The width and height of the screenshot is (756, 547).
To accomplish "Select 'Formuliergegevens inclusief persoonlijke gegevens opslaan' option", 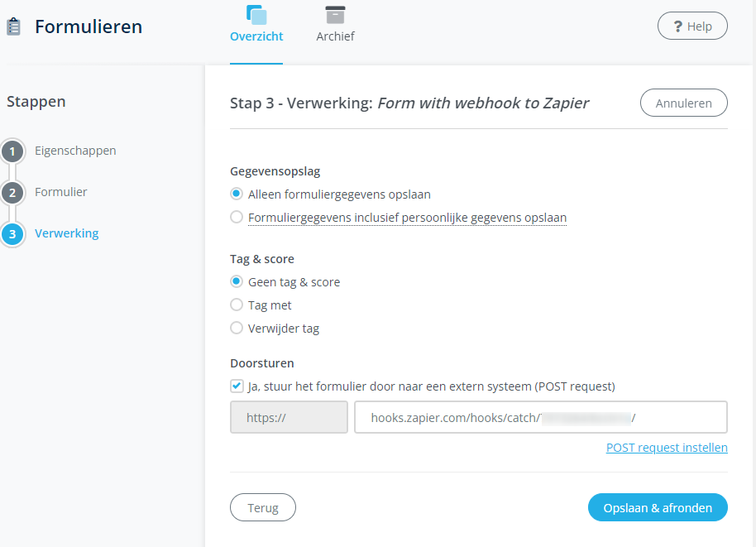I will pyautogui.click(x=237, y=218).
